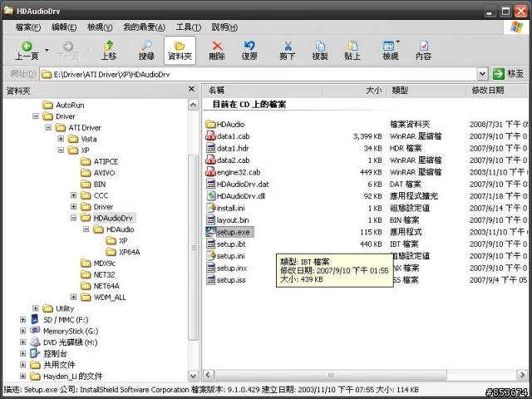Viewport: 532px width, 399px height.
Task: Close the Folders side pane
Action: tap(191, 89)
